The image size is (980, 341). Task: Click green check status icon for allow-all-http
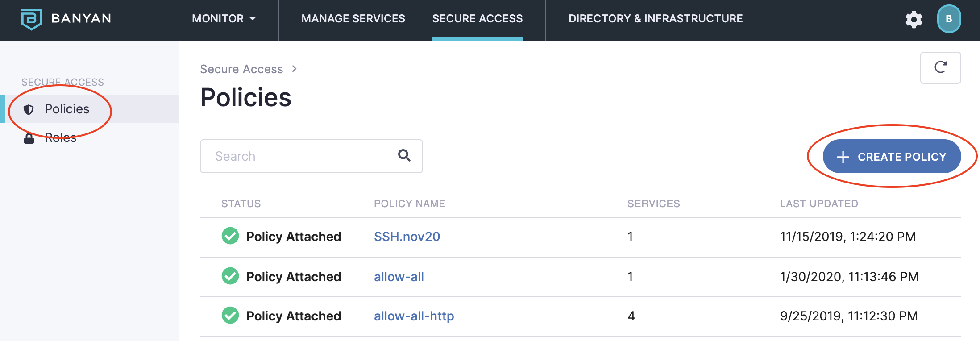pos(230,316)
